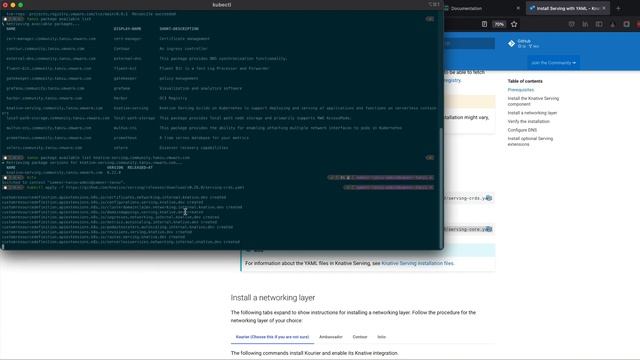Select the Ambassador networking layer tab

(x=331, y=337)
